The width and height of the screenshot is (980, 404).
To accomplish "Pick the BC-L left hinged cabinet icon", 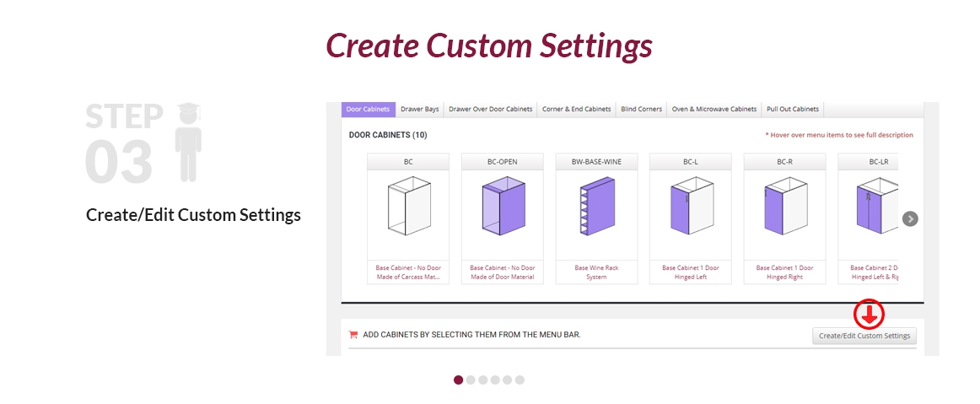I will coord(691,208).
